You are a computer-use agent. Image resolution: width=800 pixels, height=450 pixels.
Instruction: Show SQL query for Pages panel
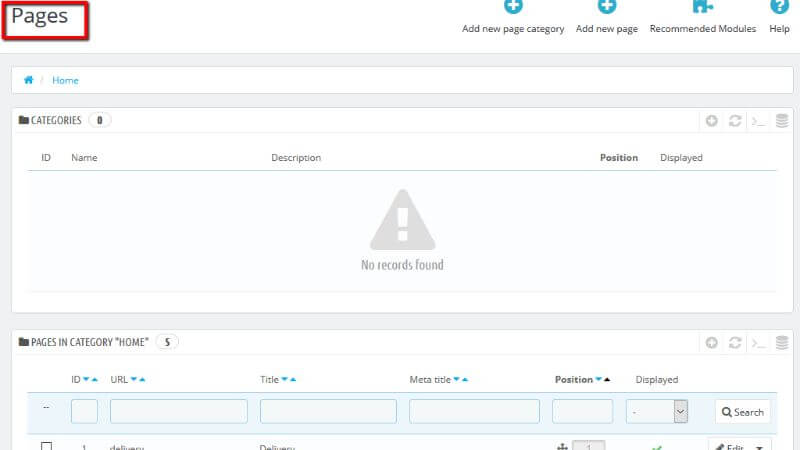coord(758,343)
